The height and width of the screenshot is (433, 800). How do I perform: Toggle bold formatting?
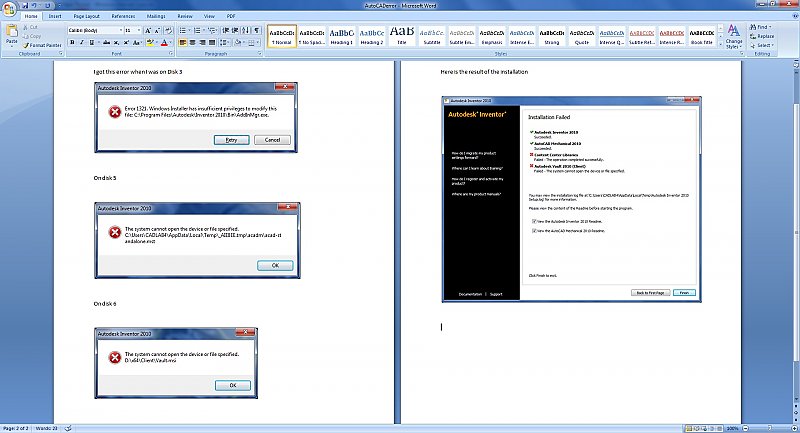click(72, 42)
